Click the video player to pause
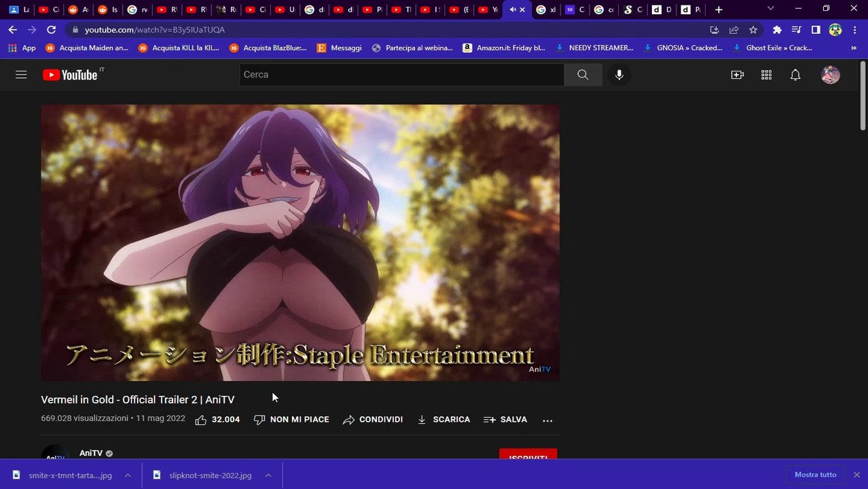This screenshot has width=868, height=489. coord(300,242)
